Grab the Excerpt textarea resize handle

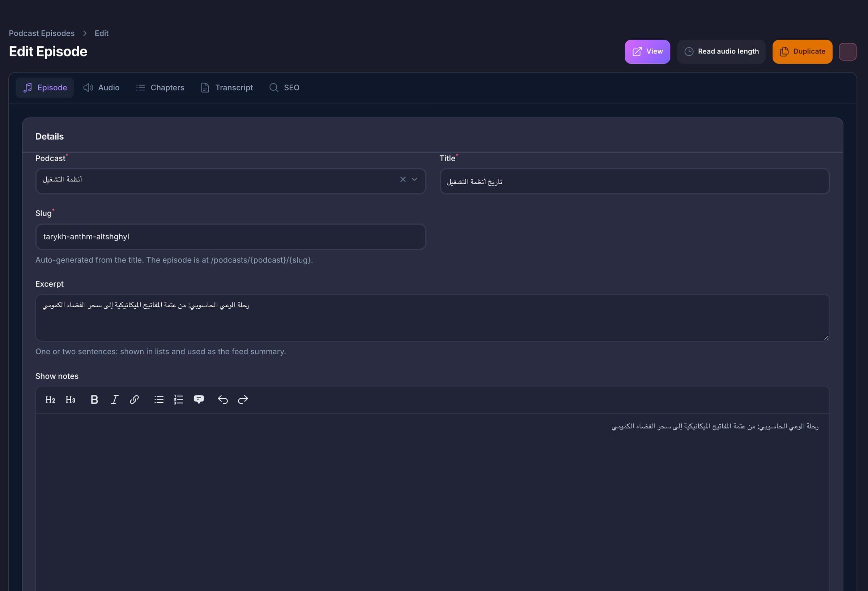[x=826, y=338]
